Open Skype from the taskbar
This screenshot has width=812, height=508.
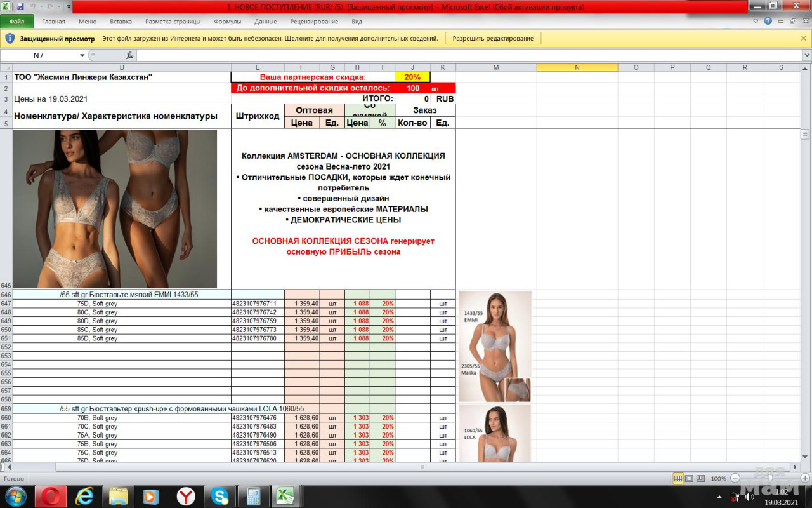click(220, 496)
